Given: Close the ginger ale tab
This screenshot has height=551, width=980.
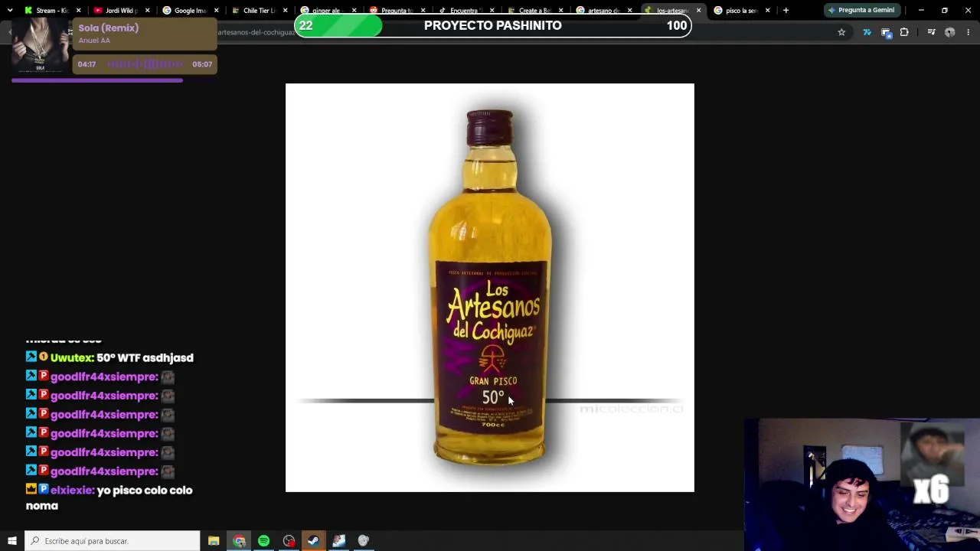Looking at the screenshot, I should 354,11.
